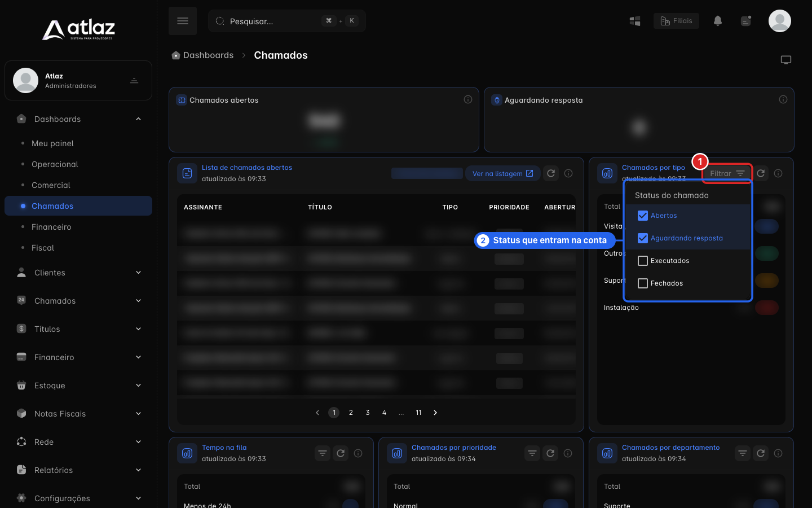Refresh the Chamados por departamento widget
This screenshot has height=508, width=812.
tap(761, 453)
